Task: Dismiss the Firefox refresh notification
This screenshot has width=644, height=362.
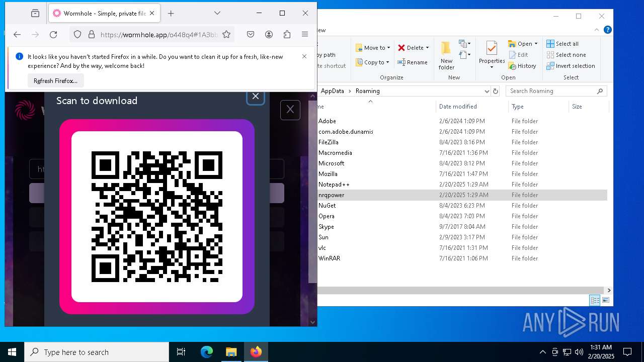Action: click(x=304, y=56)
